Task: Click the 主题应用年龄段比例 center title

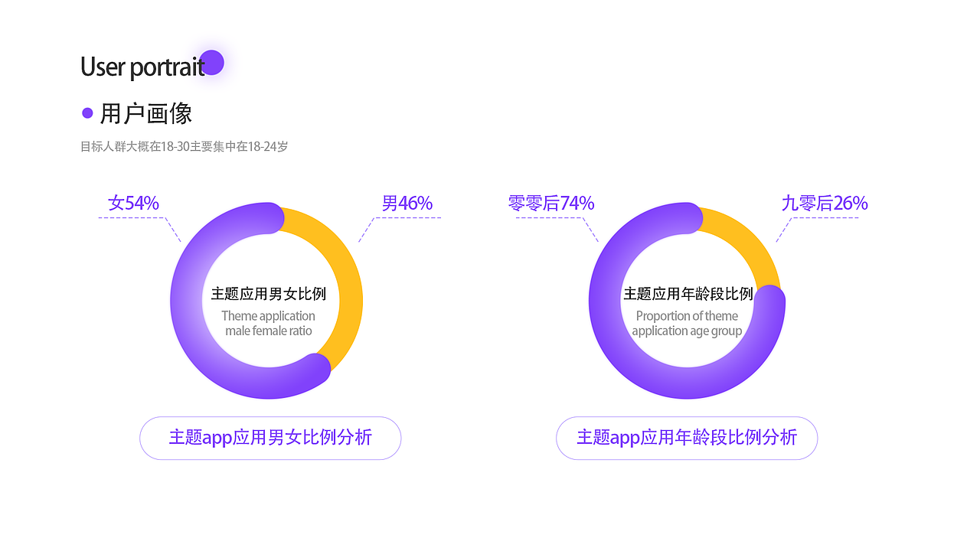Action: 688,294
